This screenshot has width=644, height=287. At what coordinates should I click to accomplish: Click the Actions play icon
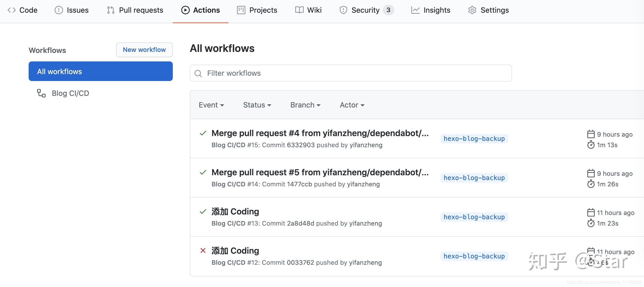point(186,10)
